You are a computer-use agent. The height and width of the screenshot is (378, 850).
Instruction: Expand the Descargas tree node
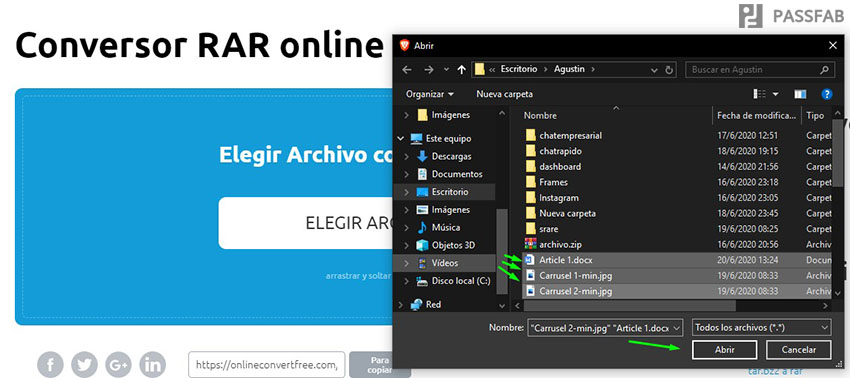[407, 156]
